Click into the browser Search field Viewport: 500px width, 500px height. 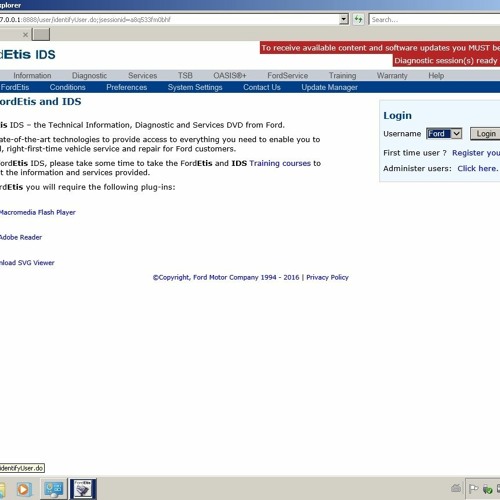[435, 19]
